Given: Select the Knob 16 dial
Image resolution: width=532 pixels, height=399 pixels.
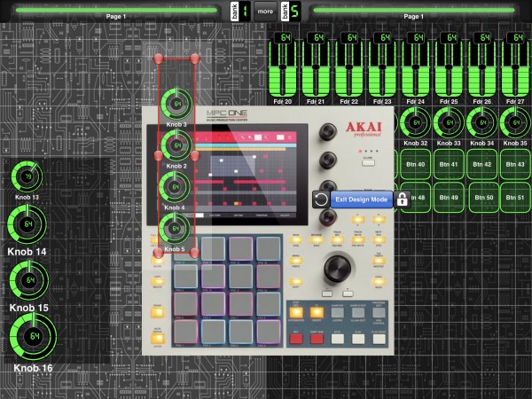Looking at the screenshot, I should 34,336.
